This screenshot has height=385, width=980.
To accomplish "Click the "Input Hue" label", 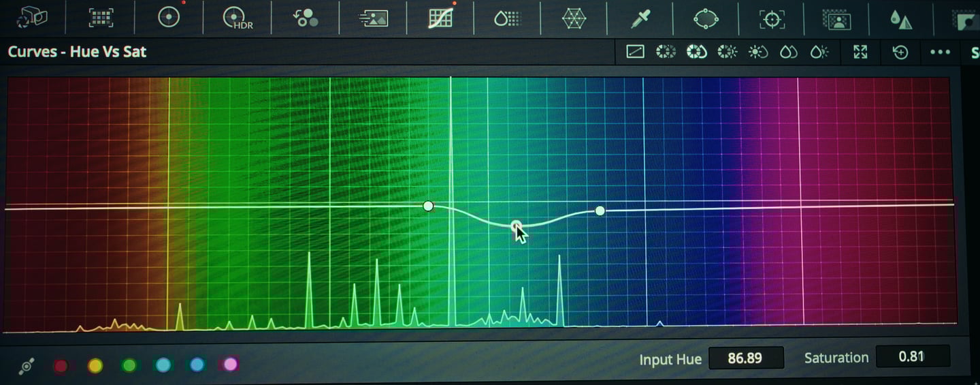I will [x=670, y=359].
